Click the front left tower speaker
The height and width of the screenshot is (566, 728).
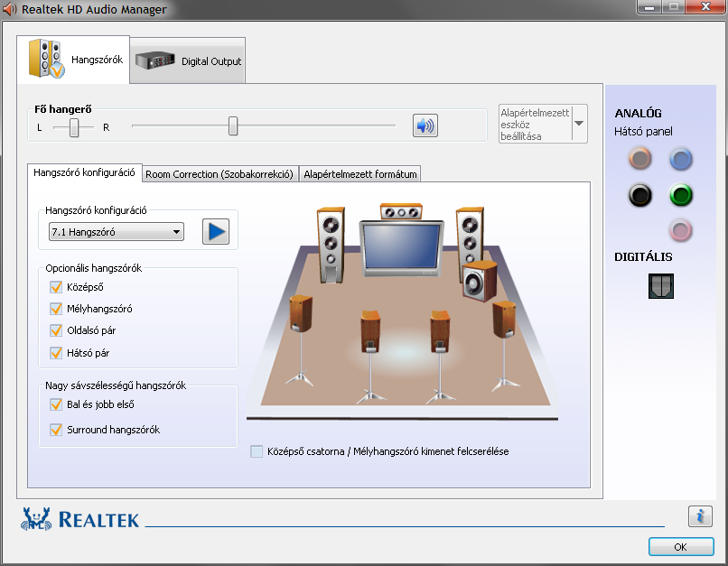[x=331, y=245]
